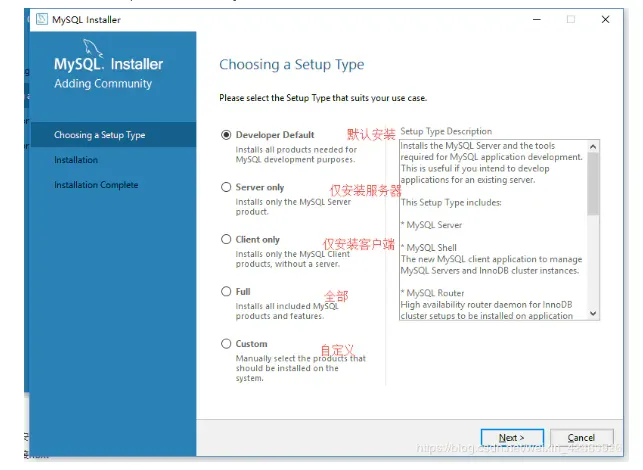643x470 pixels.
Task: Click the MySQL Installer title bar icon
Action: click(x=42, y=19)
